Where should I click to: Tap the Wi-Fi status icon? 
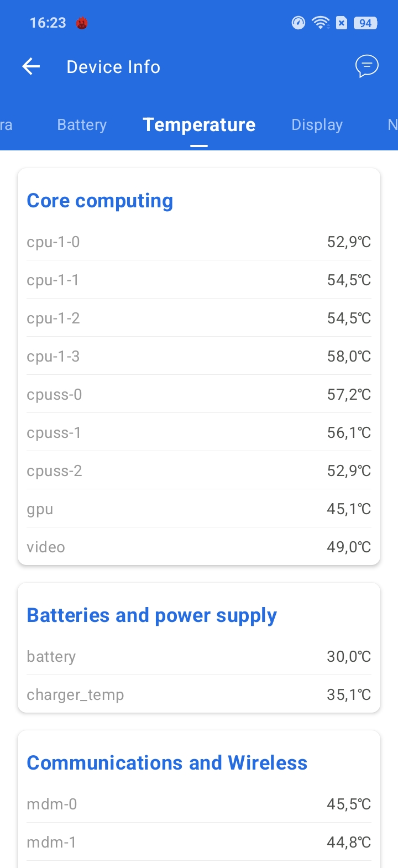(x=320, y=23)
